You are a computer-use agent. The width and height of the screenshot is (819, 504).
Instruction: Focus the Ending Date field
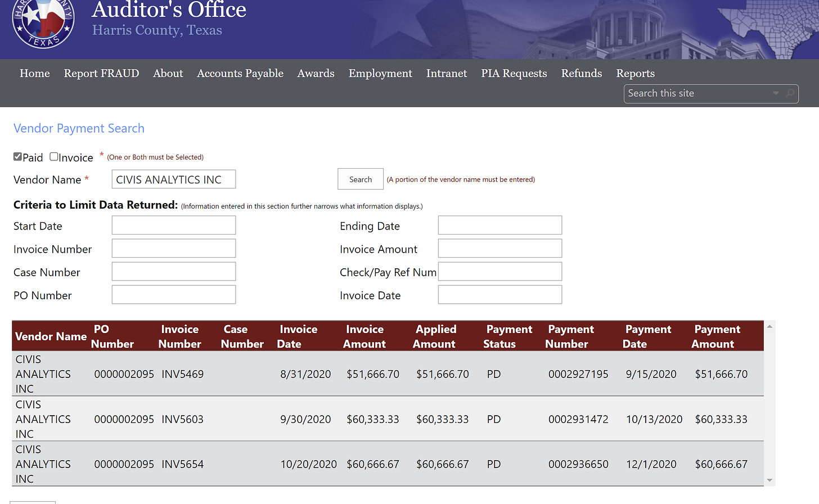500,226
